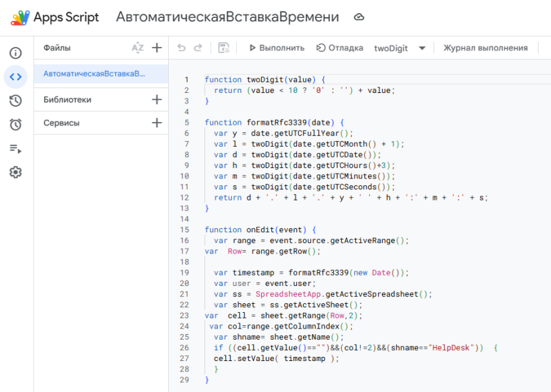
Task: Open the Executions list icon
Action: [15, 148]
